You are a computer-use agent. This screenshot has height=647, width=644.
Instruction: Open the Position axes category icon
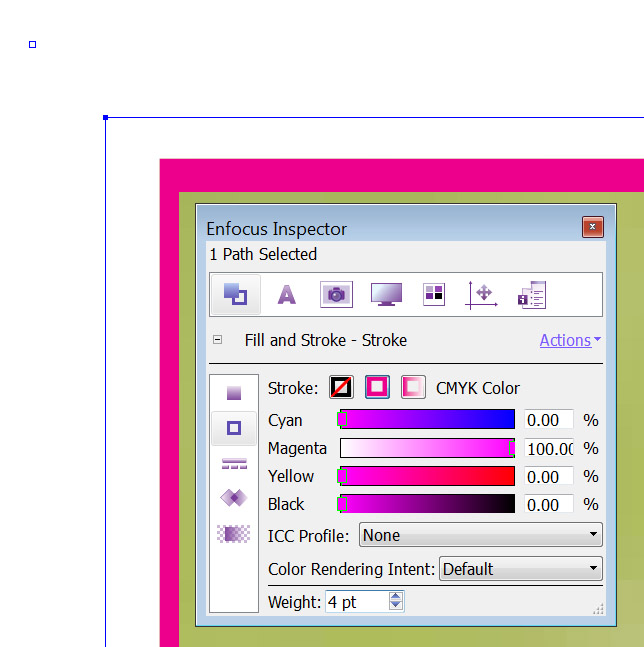(481, 295)
